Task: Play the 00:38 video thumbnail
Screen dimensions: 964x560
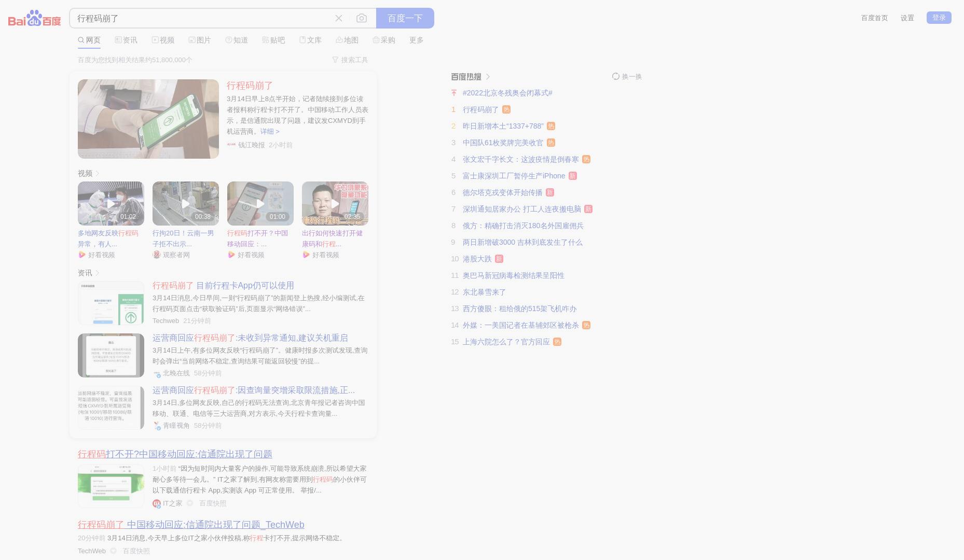Action: pyautogui.click(x=186, y=203)
